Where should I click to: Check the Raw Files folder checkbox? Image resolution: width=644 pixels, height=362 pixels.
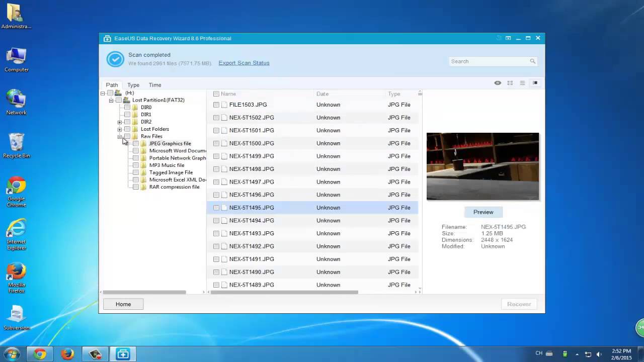127,136
